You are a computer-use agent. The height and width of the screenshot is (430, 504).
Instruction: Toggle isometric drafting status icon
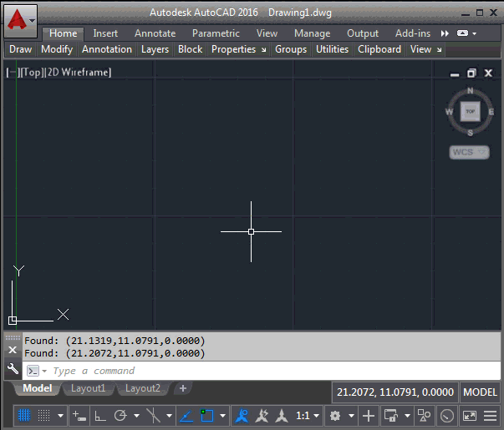[x=153, y=416]
